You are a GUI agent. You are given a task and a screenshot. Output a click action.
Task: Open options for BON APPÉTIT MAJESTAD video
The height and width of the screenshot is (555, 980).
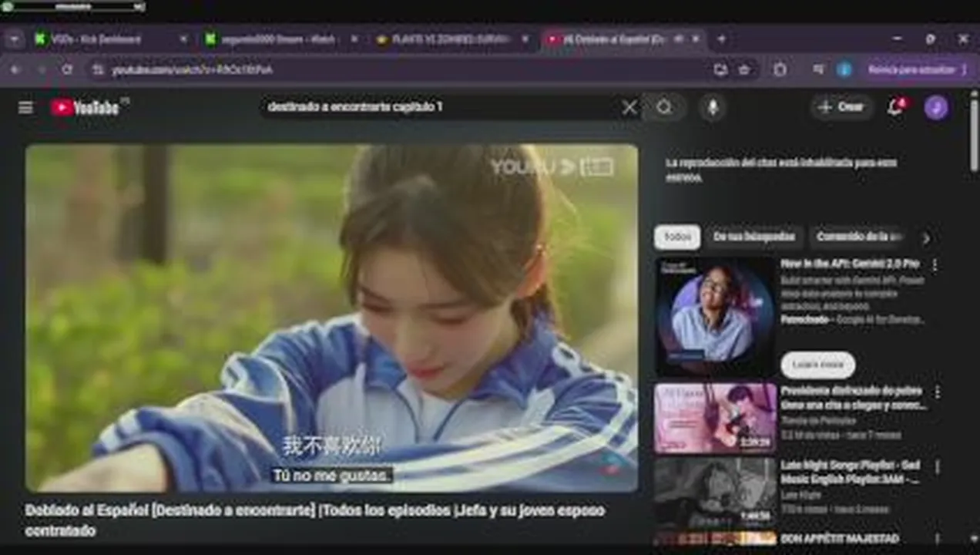tap(937, 539)
